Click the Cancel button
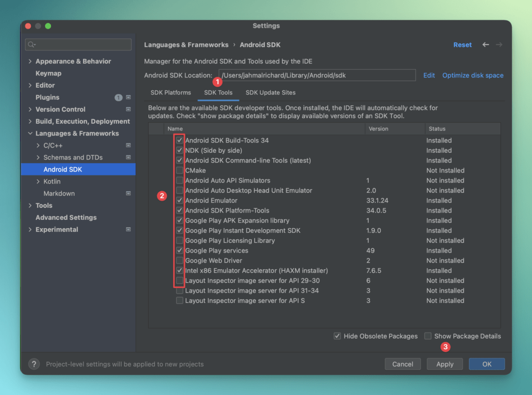The image size is (532, 395). [403, 364]
